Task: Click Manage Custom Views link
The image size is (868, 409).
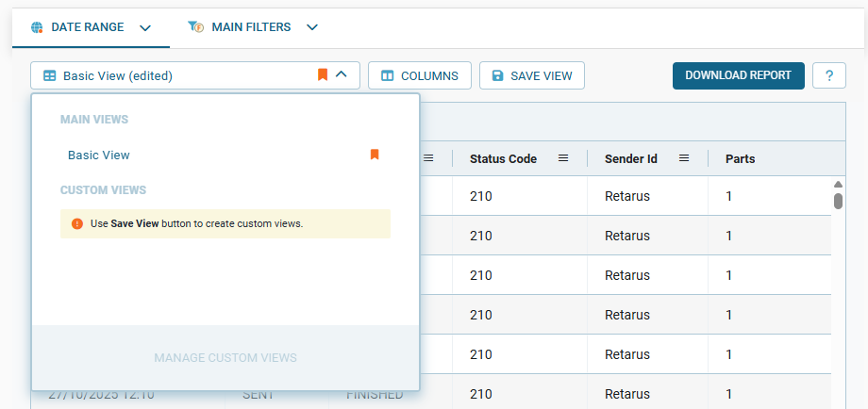Action: pyautogui.click(x=225, y=358)
